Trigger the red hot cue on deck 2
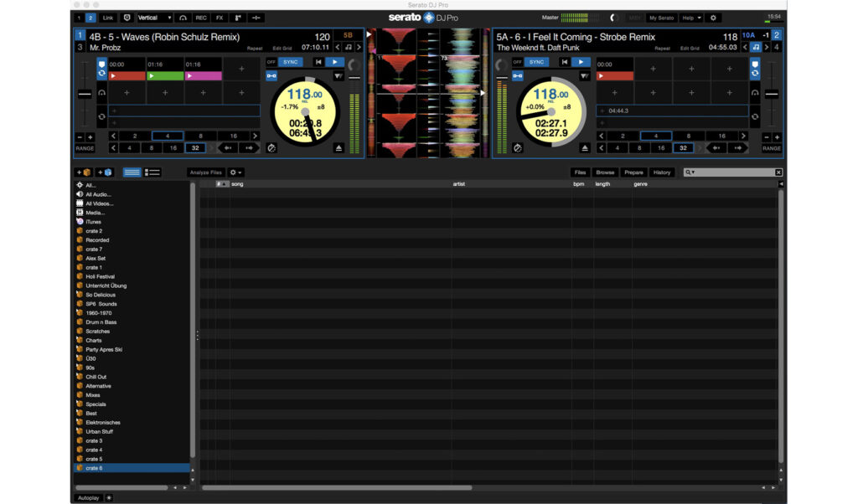 tap(615, 76)
